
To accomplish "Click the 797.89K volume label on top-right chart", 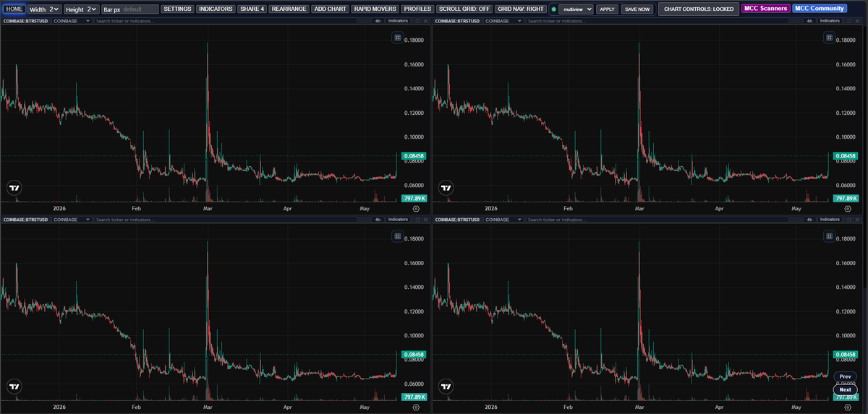I will click(845, 198).
